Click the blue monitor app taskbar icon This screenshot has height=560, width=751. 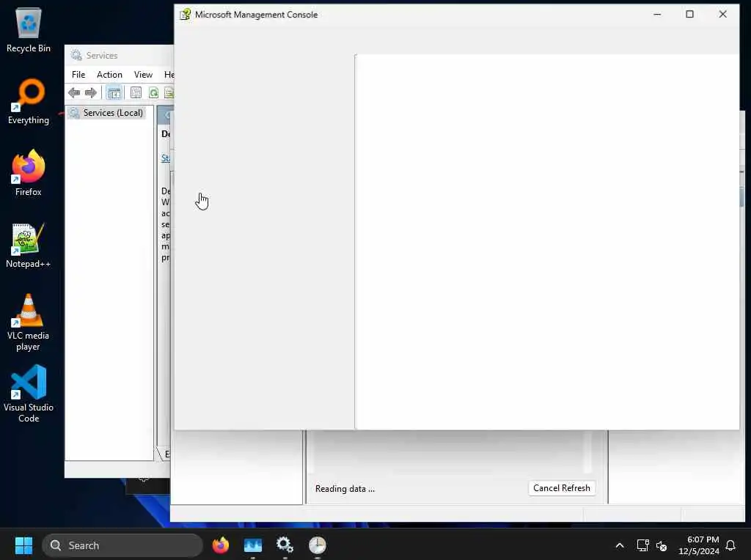[253, 545]
